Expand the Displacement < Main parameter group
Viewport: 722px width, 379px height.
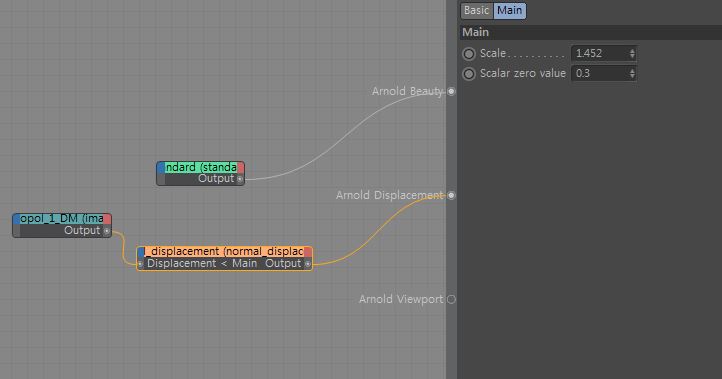pyautogui.click(x=202, y=263)
